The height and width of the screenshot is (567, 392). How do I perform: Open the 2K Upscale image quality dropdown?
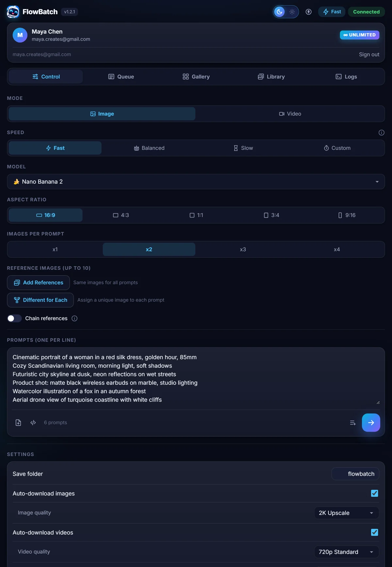[x=346, y=513]
